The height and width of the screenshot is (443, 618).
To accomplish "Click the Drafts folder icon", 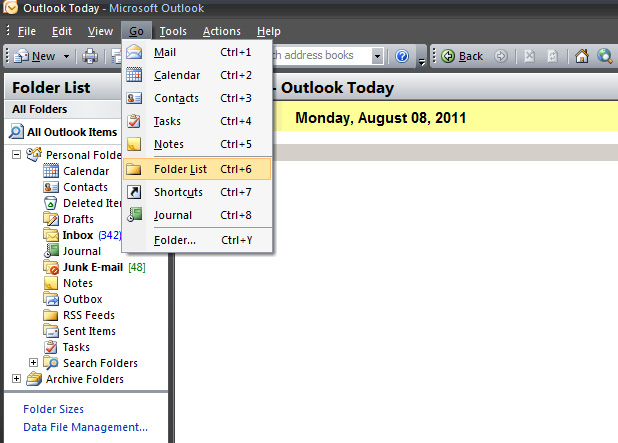I will [51, 219].
